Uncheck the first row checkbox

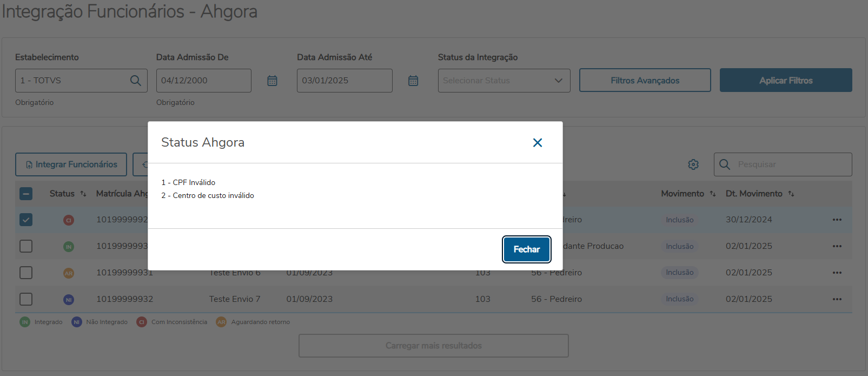[26, 220]
